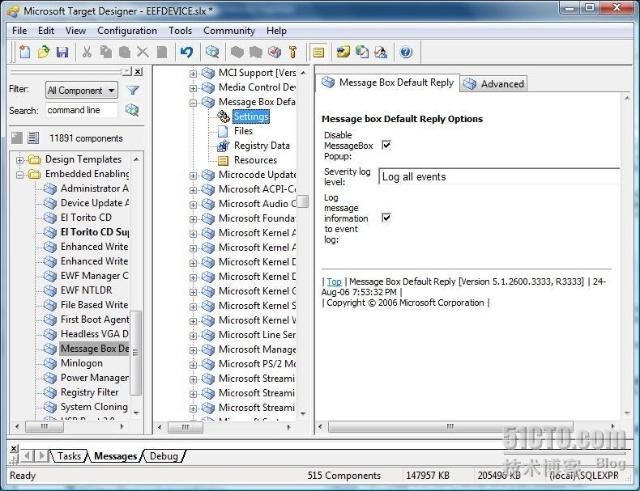Viewport: 640px width, 491px height.
Task: Close the output messages pane
Action: pos(13,449)
